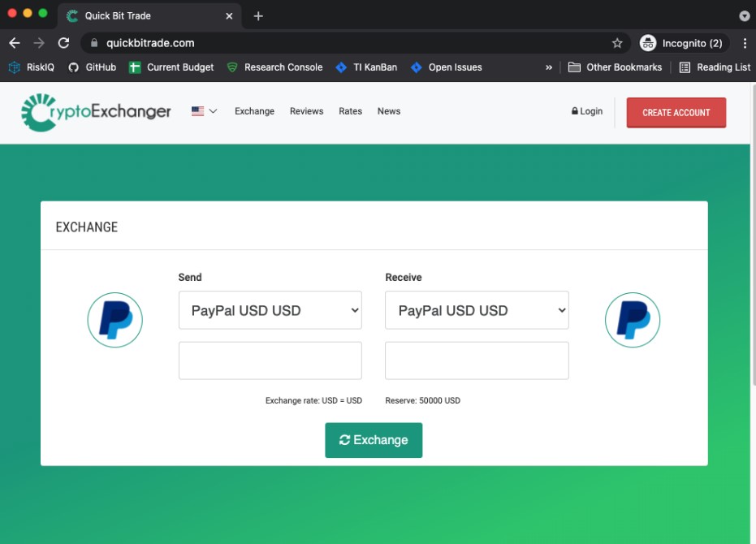756x544 pixels.
Task: Show hidden bookmarks with the double chevron
Action: click(x=549, y=67)
